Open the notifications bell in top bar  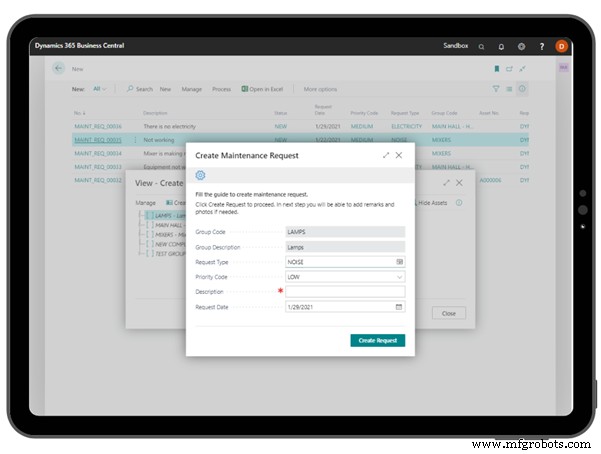point(501,46)
